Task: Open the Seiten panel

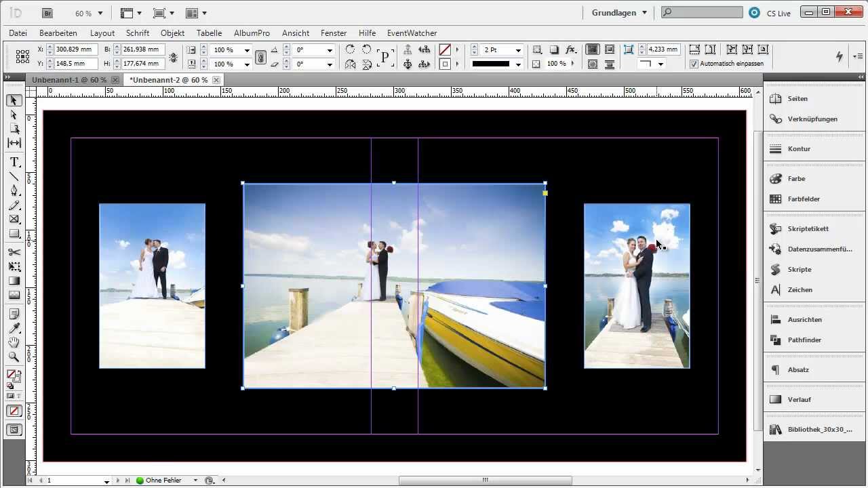Action: [x=797, y=99]
